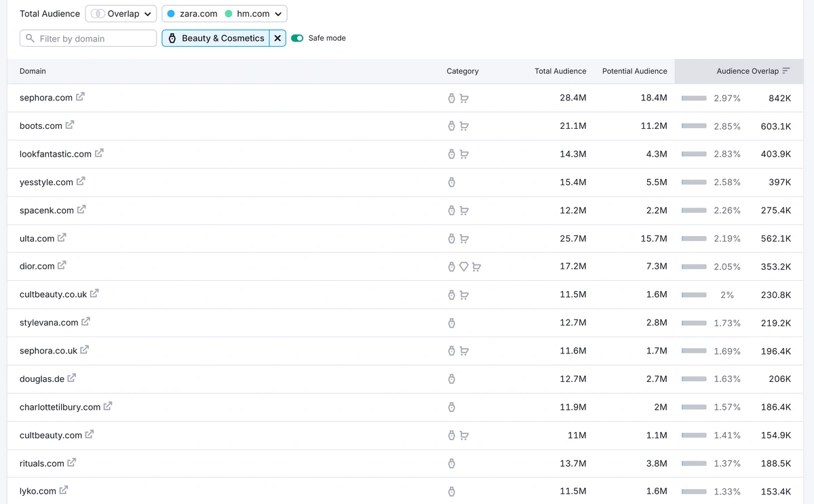Screen dimensions: 814x504
Task: Select the 603.1K overlap value
Action: [776, 126]
